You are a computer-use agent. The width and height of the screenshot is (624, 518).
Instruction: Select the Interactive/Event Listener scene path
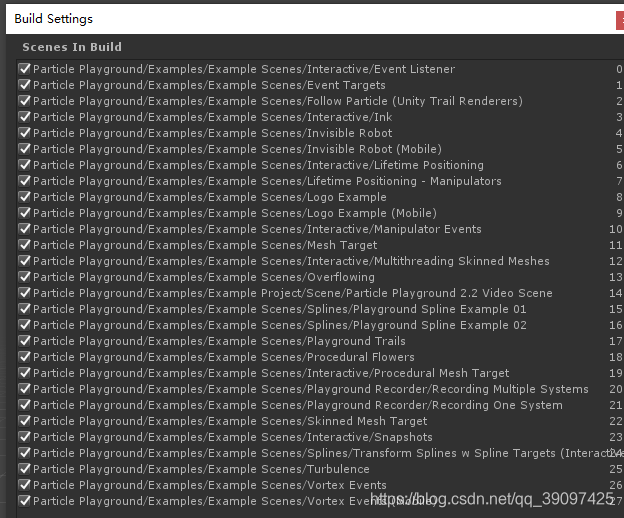244,69
